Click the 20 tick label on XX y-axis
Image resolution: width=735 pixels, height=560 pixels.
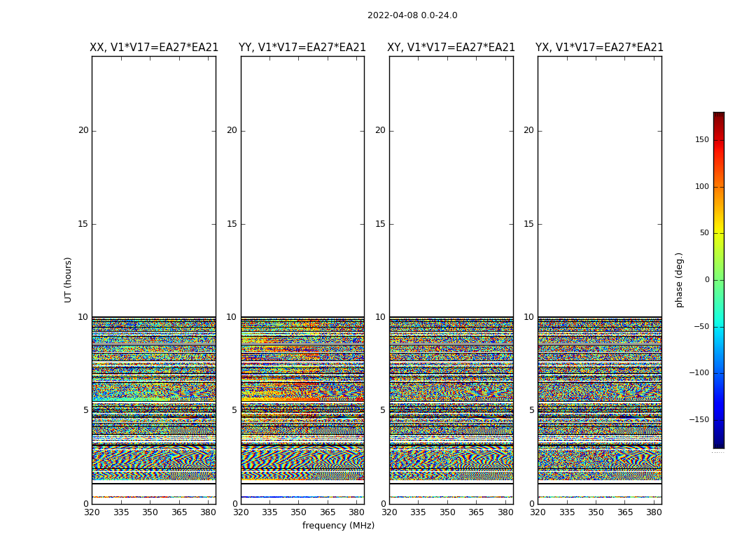[83, 130]
